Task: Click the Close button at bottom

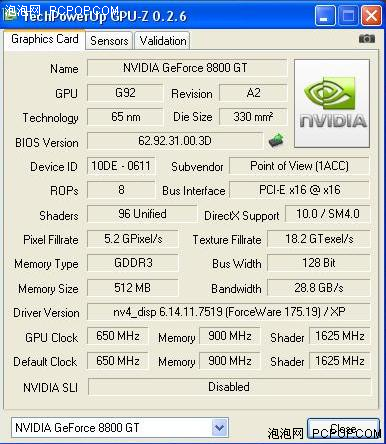Action: click(343, 429)
